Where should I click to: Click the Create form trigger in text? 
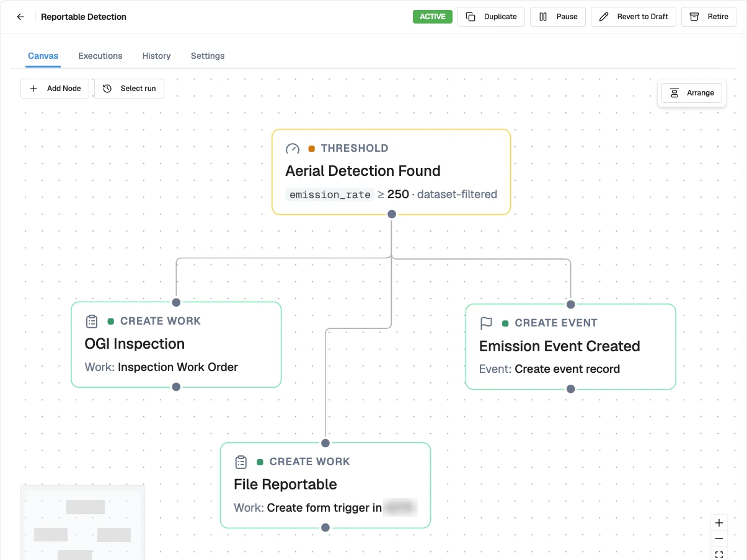click(324, 508)
